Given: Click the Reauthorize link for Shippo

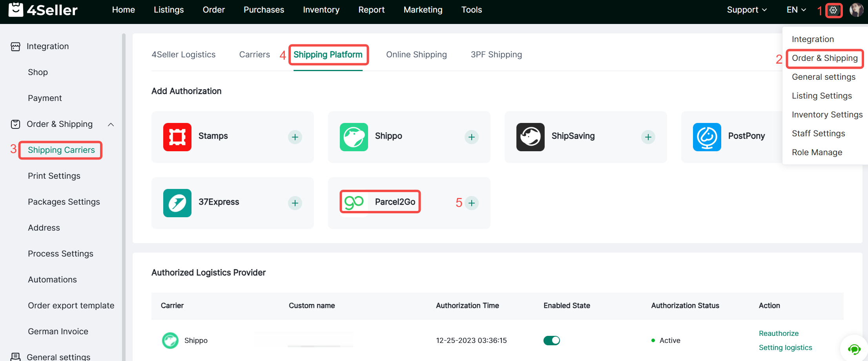Looking at the screenshot, I should (779, 334).
